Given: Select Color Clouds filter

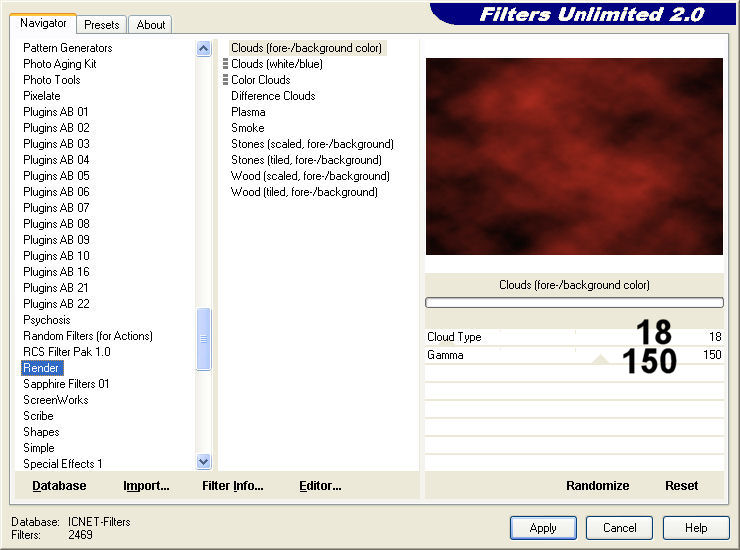Looking at the screenshot, I should click(x=261, y=80).
